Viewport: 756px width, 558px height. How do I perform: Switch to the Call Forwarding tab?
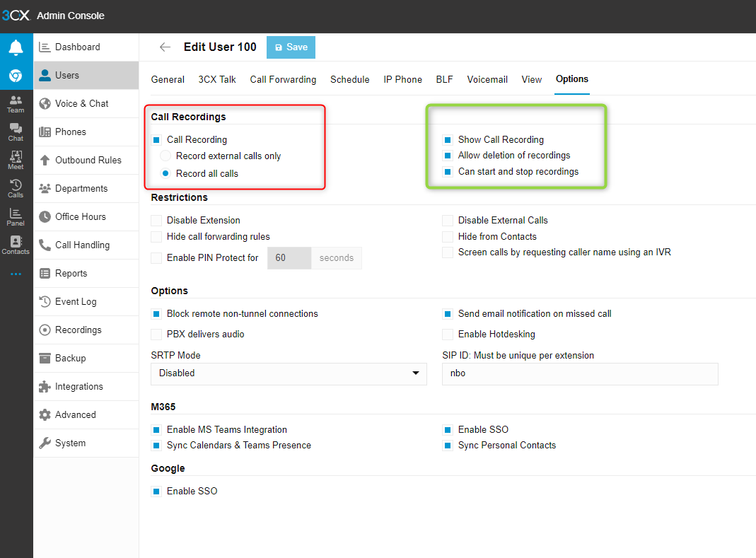(283, 80)
